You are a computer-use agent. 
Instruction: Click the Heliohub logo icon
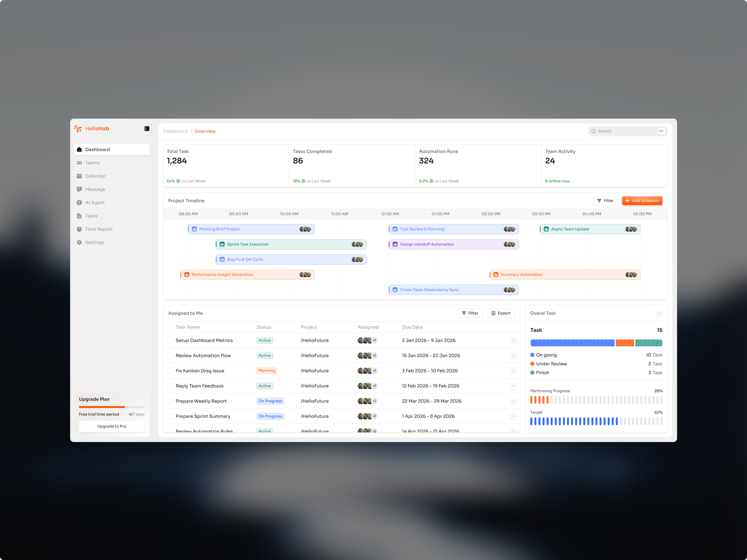(x=78, y=128)
